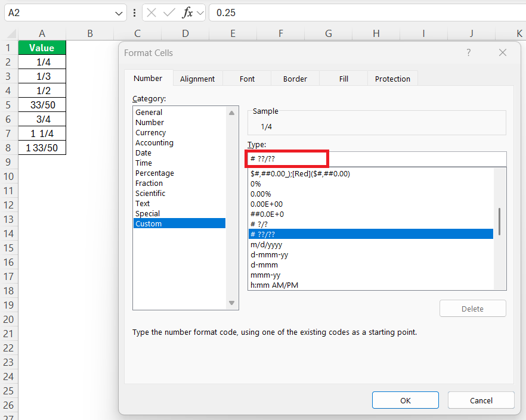Confirm with the OK button
526x420 pixels.
coord(406,400)
